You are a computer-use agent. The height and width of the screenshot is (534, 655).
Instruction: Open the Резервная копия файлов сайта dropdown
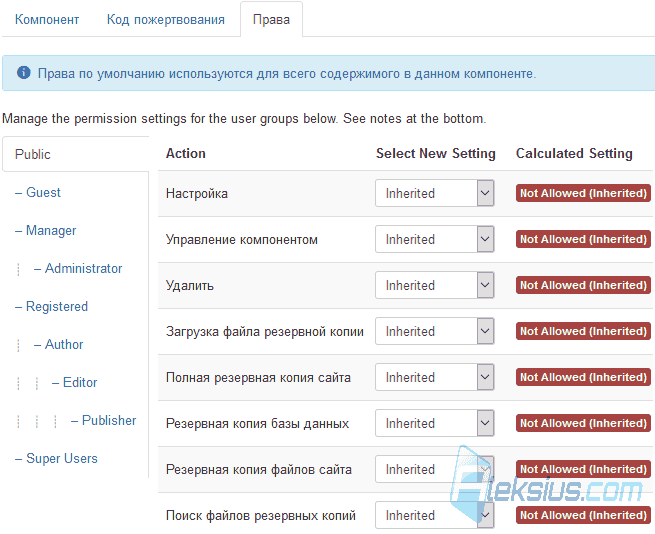click(435, 469)
